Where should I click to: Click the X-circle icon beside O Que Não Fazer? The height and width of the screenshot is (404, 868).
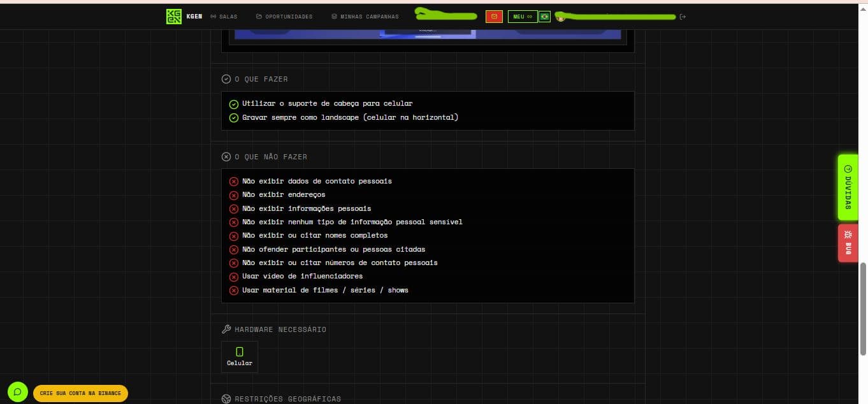pyautogui.click(x=226, y=157)
